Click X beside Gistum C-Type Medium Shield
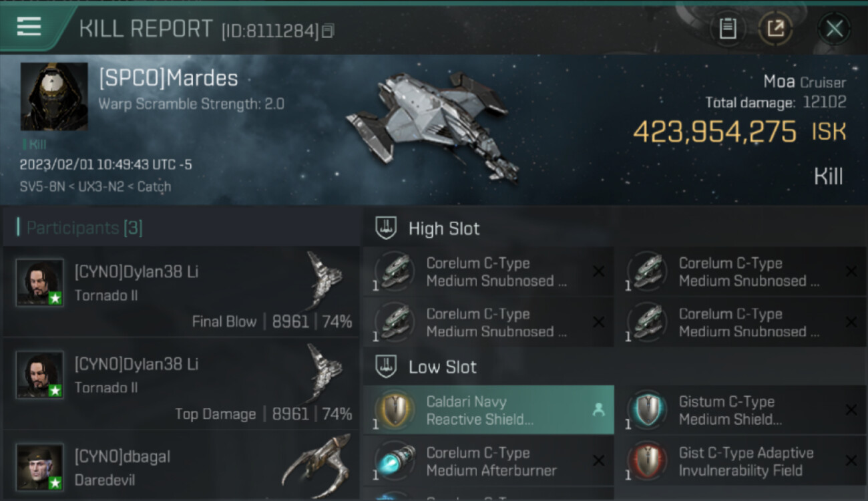The width and height of the screenshot is (868, 501). coord(851,409)
